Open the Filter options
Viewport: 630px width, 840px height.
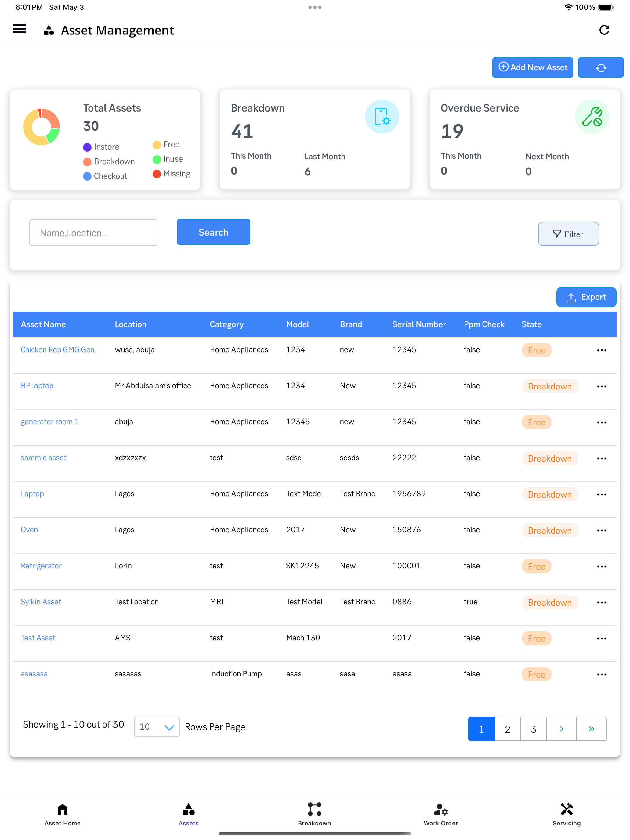[568, 234]
